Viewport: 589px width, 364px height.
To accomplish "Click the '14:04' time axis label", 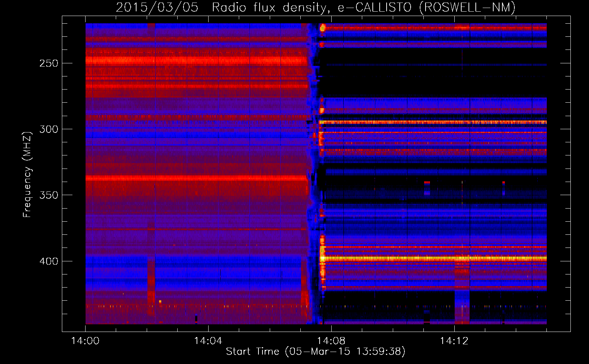I will click(x=208, y=341).
